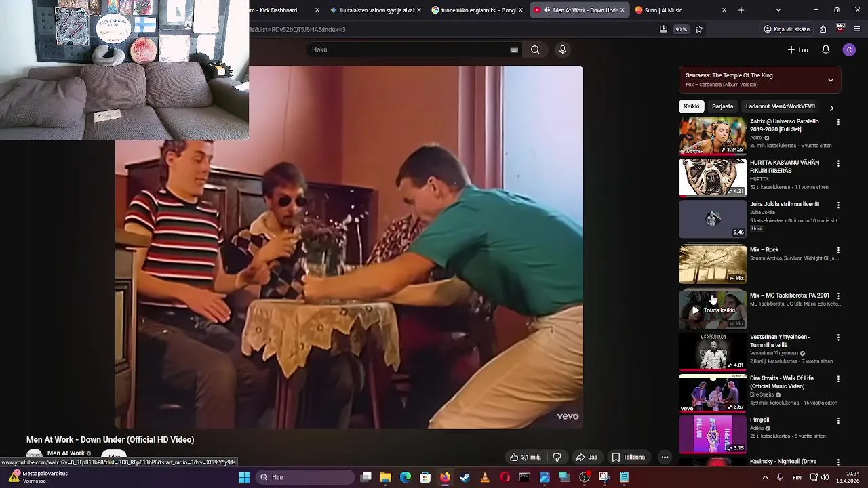
Task: Close the Suno AI Music tab
Action: [x=724, y=10]
